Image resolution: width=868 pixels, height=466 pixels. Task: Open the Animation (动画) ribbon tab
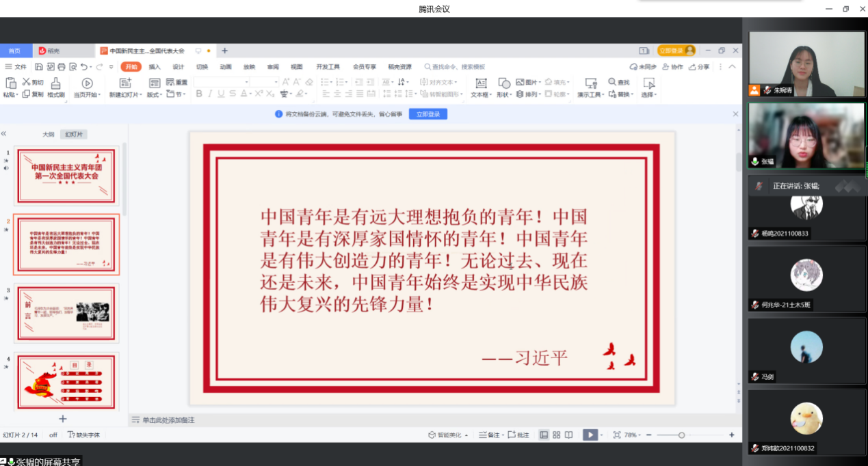tap(226, 67)
